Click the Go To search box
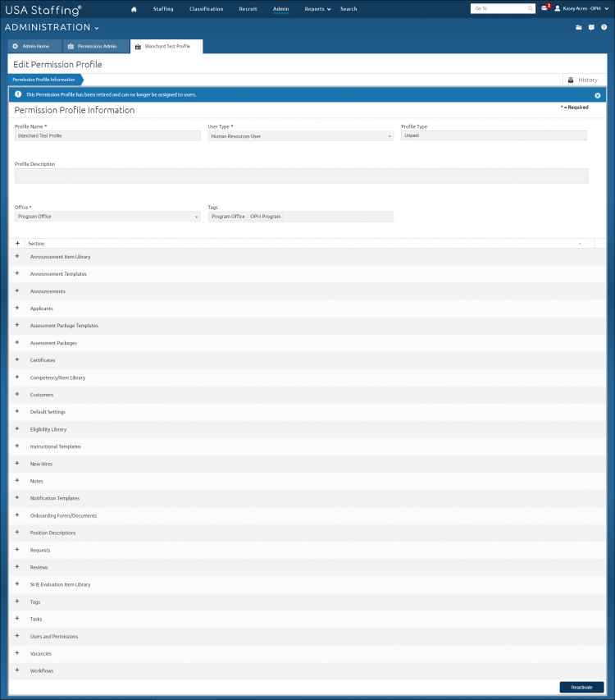 point(503,8)
